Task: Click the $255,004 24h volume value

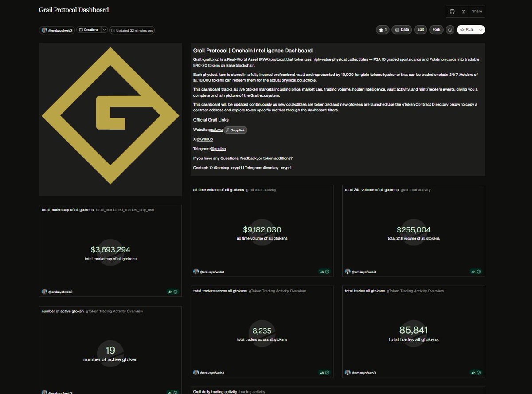Action: [414, 230]
